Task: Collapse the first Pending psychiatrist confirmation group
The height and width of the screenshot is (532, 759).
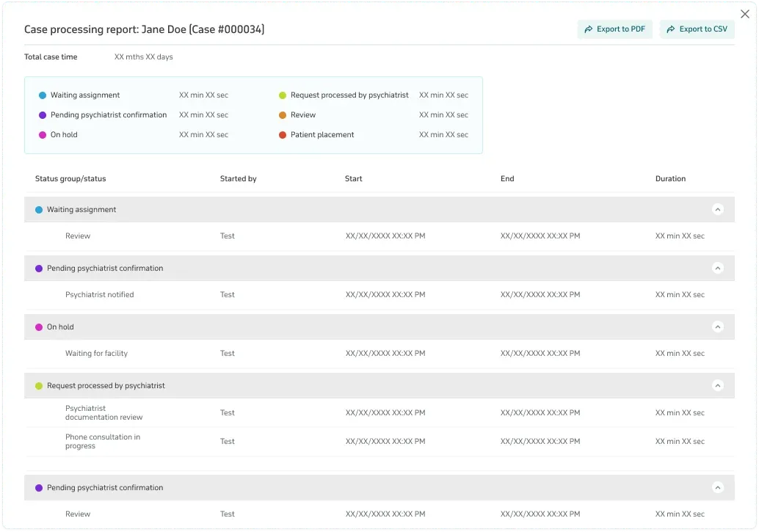Action: pos(718,268)
